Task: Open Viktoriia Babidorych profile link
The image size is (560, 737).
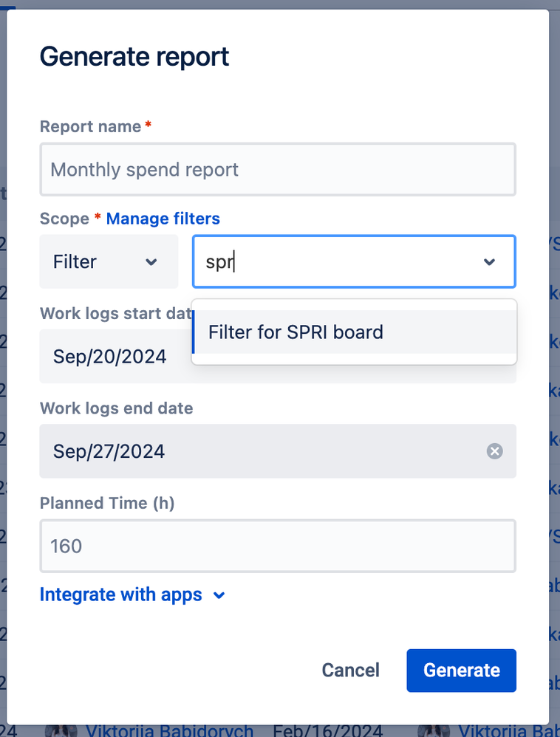Action: 169,731
